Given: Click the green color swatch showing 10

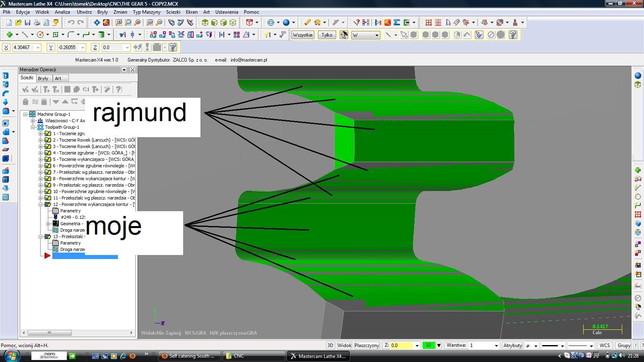Looking at the screenshot, I should coord(428,345).
